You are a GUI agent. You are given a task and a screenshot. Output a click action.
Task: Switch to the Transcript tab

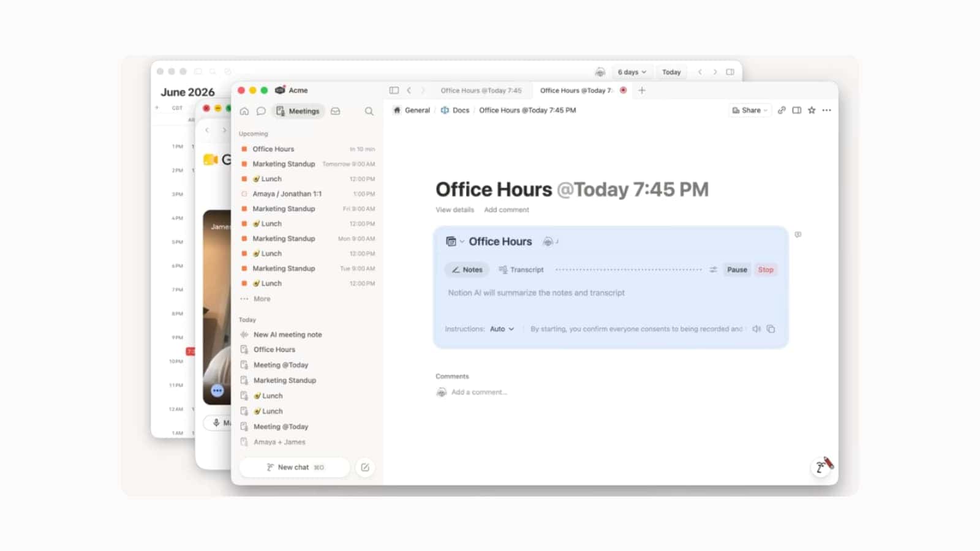click(x=521, y=269)
